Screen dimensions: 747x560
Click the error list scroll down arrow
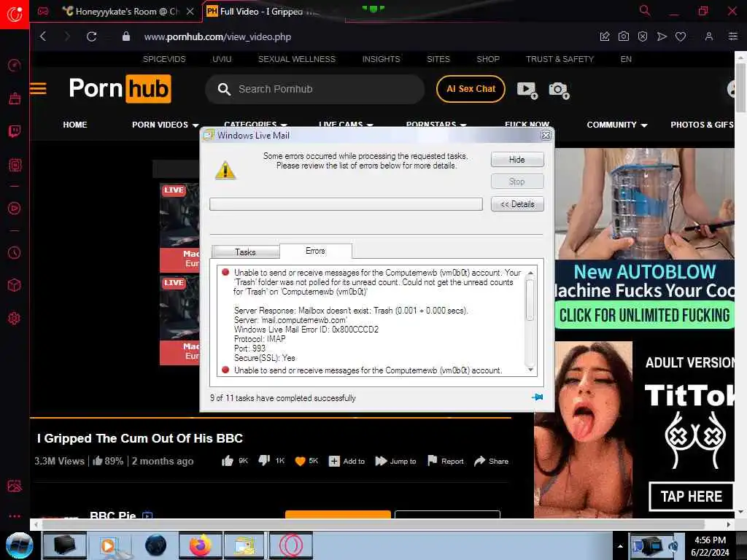[530, 370]
